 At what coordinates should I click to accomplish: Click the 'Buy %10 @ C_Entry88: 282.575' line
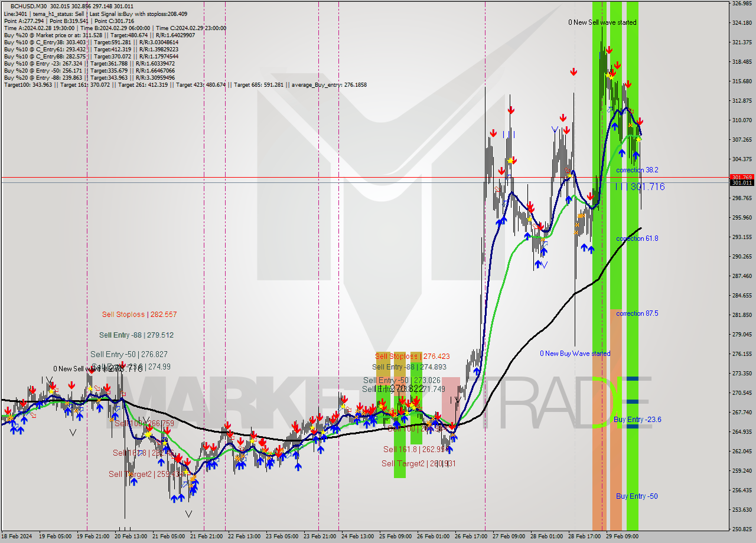click(90, 56)
